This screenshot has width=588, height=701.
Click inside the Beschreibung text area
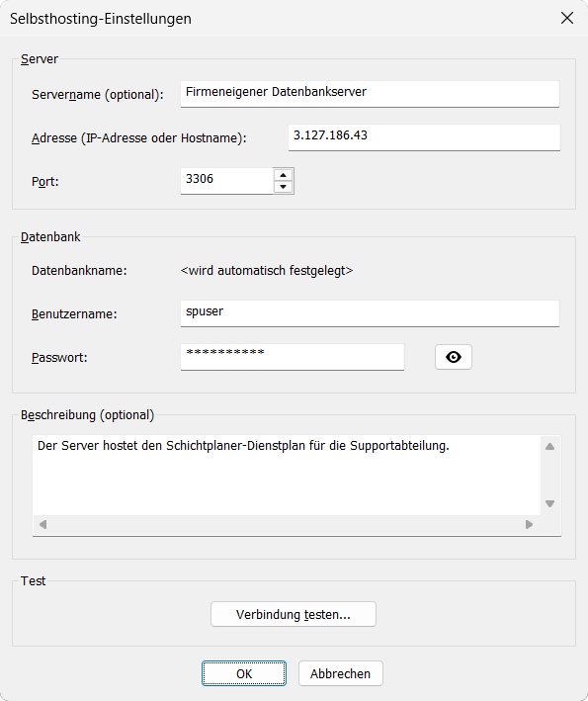click(x=287, y=476)
